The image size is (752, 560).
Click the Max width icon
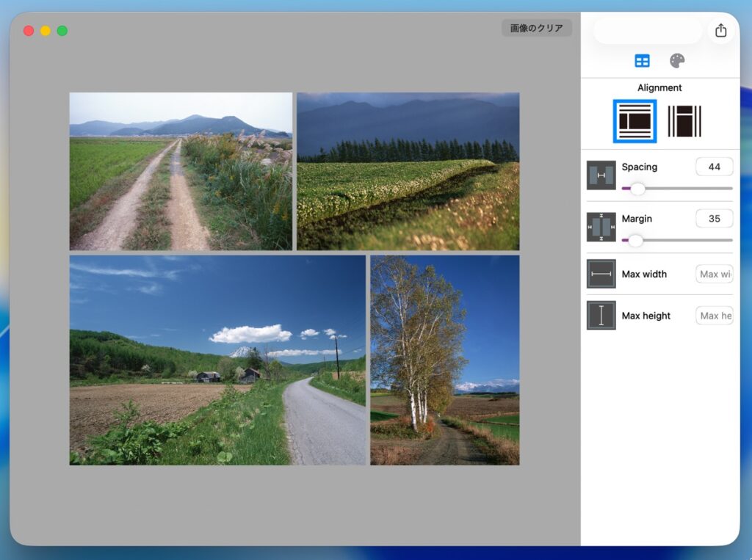(601, 274)
